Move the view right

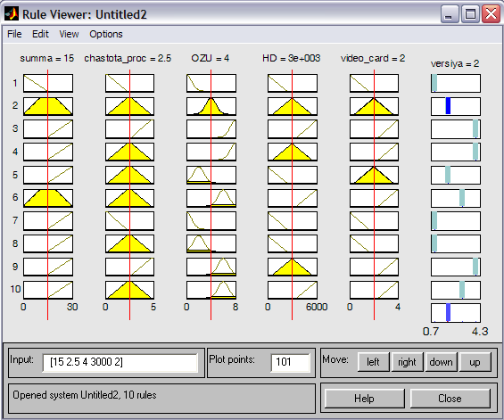pyautogui.click(x=407, y=362)
